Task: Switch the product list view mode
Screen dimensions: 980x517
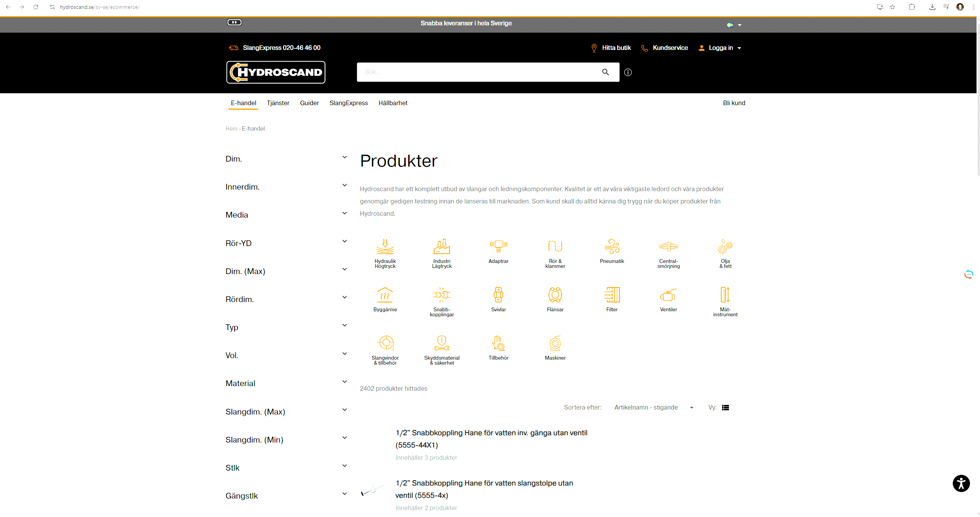Action: 725,408
